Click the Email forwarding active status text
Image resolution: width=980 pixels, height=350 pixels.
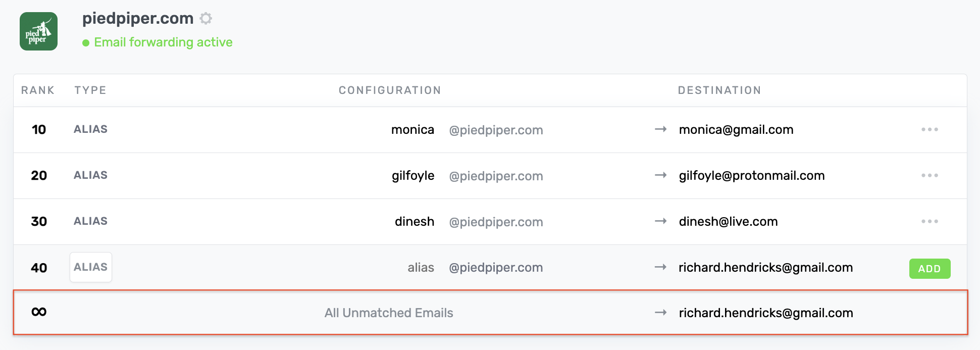(x=163, y=42)
